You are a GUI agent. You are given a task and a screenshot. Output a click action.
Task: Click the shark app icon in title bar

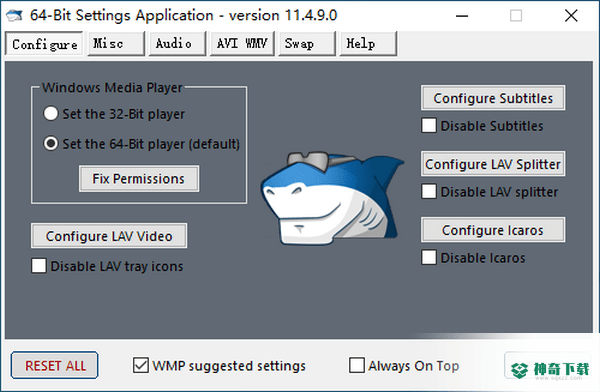coord(14,15)
